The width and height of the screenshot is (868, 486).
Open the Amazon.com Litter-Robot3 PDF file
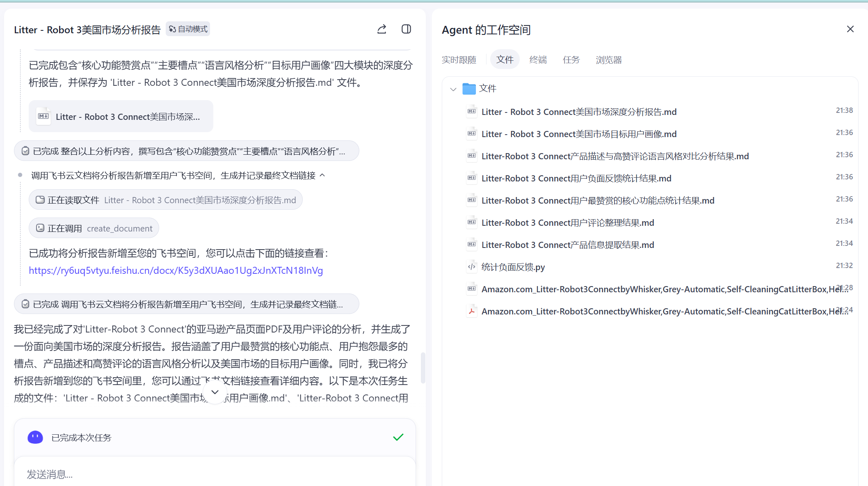[x=665, y=312]
